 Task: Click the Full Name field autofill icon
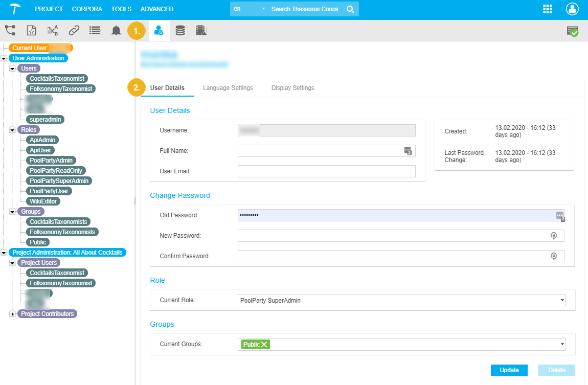(x=408, y=151)
